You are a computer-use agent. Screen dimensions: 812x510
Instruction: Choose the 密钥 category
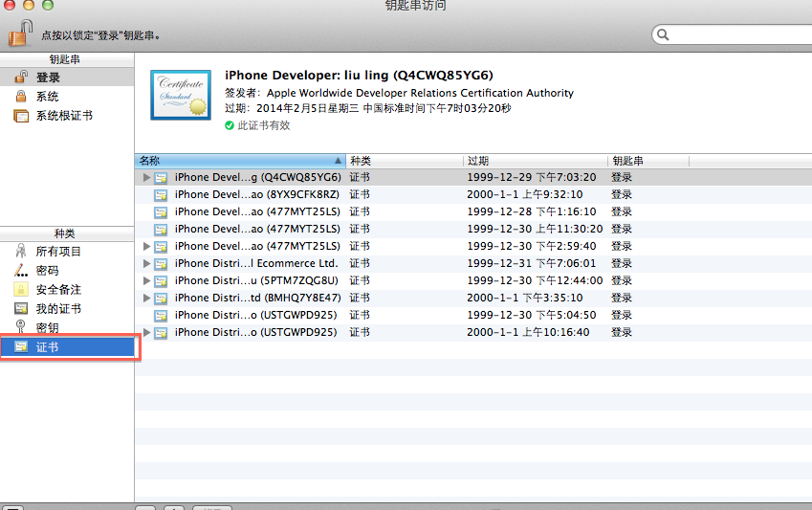pos(67,327)
